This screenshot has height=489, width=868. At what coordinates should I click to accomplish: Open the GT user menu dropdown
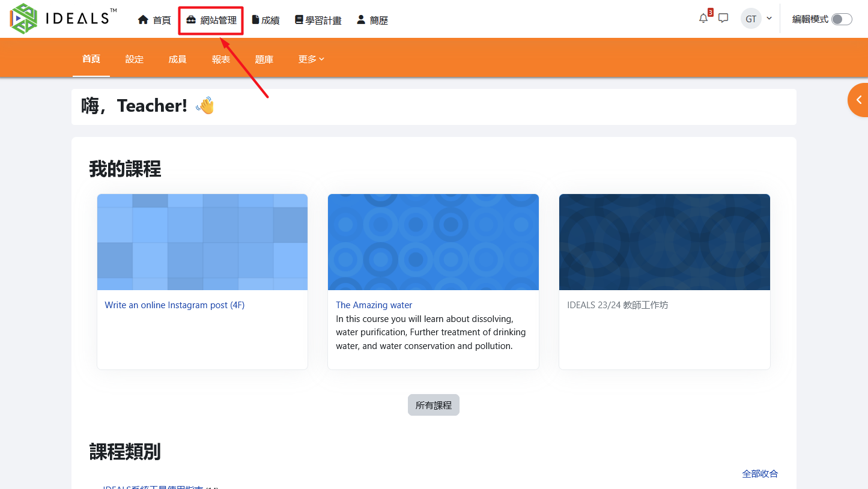click(756, 19)
